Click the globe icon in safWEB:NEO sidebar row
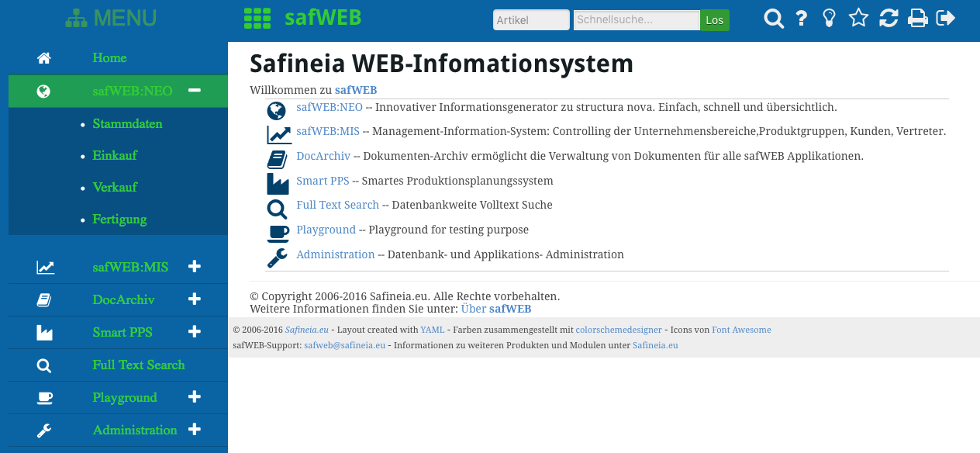This screenshot has width=980, height=453. coord(44,92)
